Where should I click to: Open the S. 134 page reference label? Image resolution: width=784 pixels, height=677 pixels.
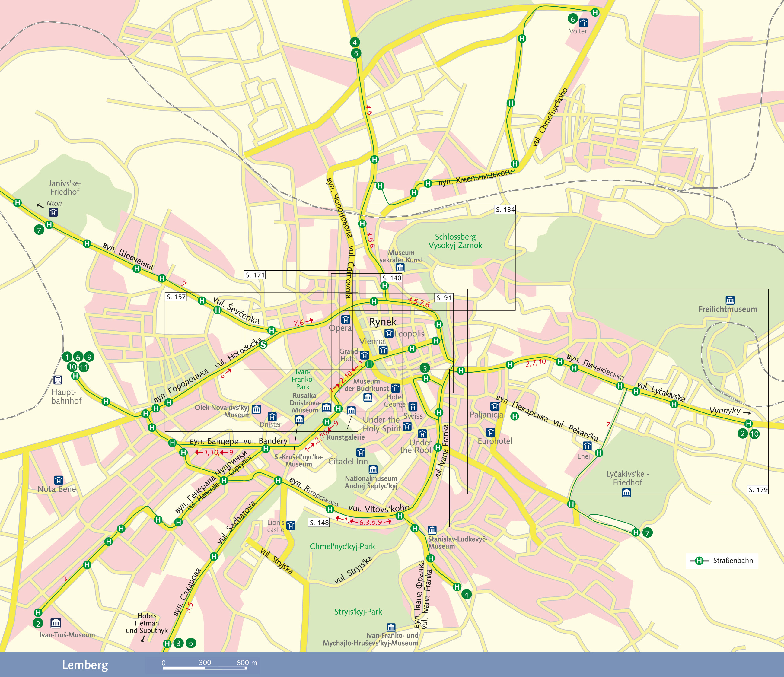click(x=505, y=210)
